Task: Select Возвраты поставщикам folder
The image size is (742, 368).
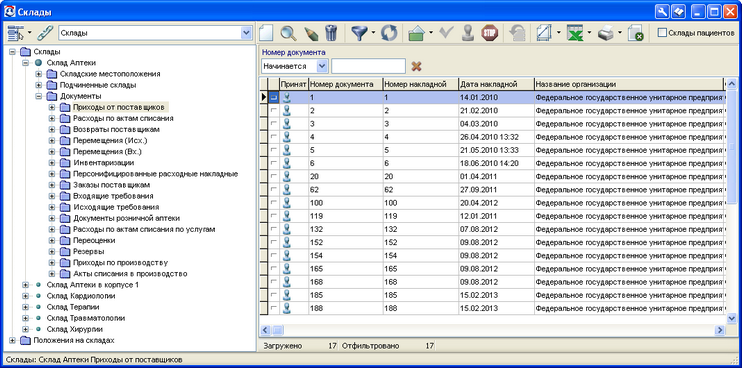Action: pyautogui.click(x=116, y=129)
